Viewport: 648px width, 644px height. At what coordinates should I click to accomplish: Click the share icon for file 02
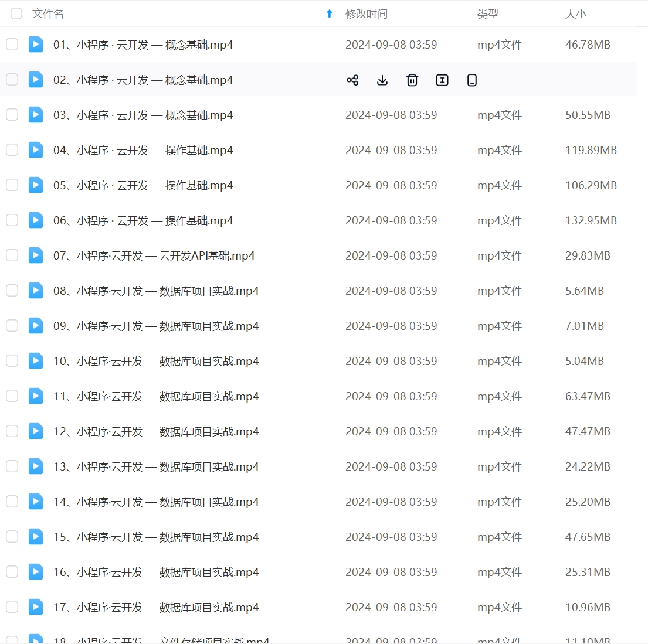pos(352,80)
